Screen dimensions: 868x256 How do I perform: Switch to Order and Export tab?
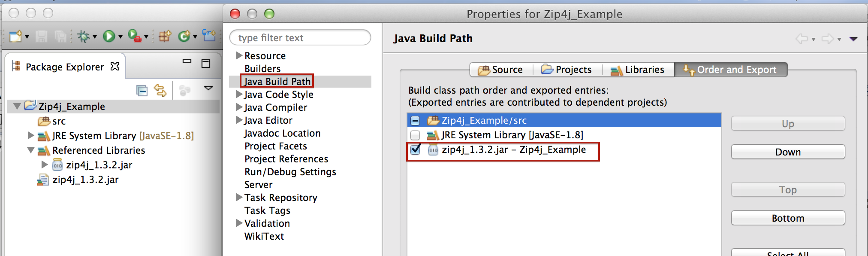coord(731,70)
